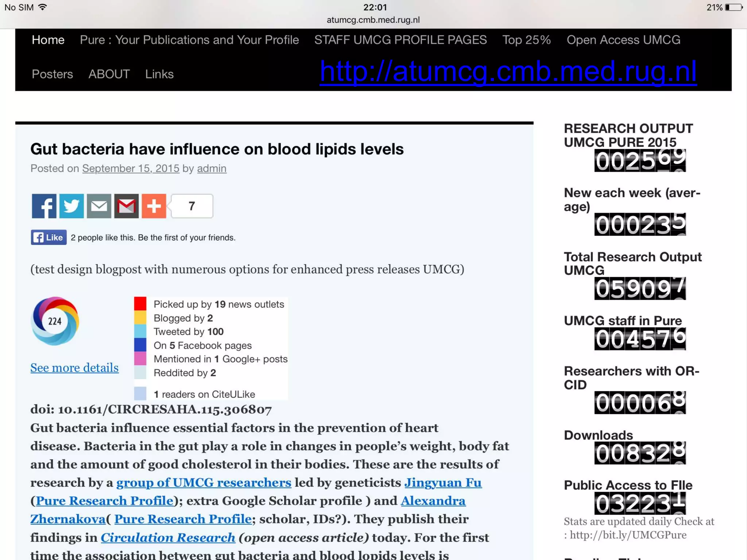Click the big atumcg.cmb.med.rug.nl hyperlink

tap(508, 71)
